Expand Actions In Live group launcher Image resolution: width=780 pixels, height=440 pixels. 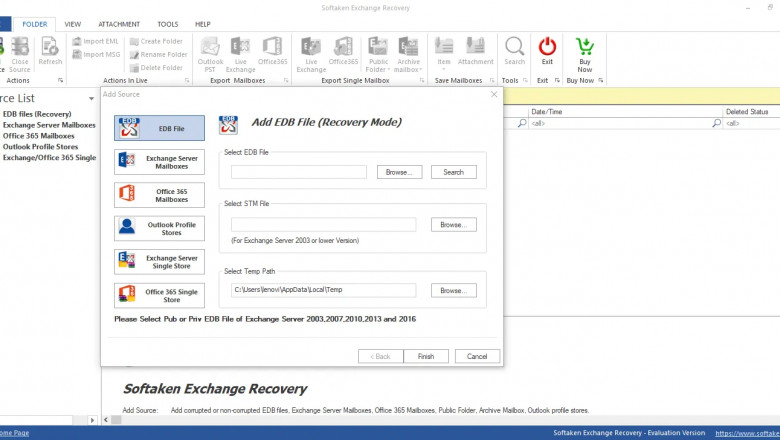(187, 81)
